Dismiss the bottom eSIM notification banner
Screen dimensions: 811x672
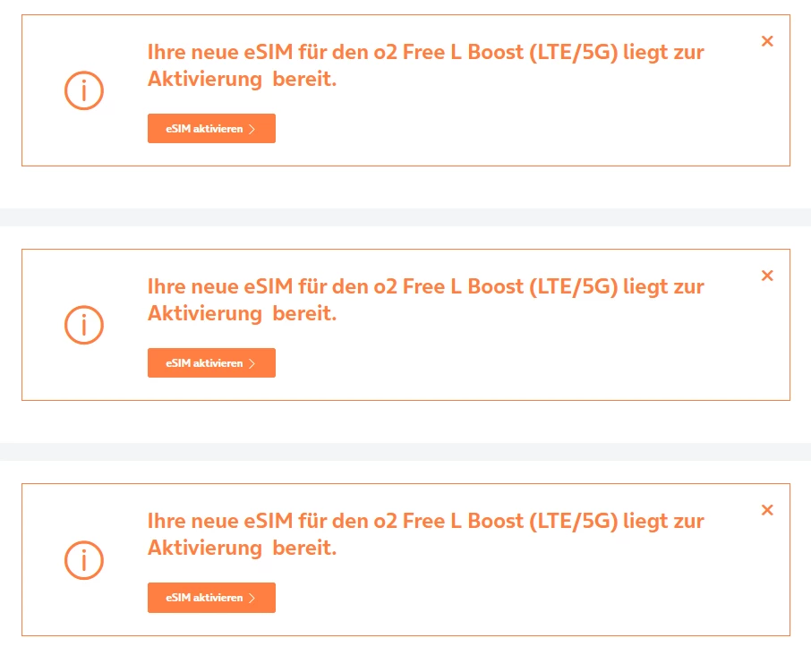(x=767, y=510)
